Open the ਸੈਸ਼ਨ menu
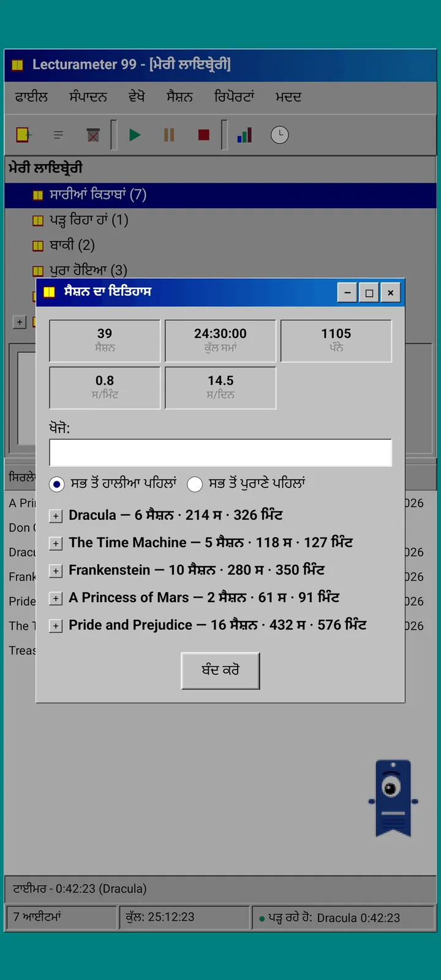The width and height of the screenshot is (441, 980). (x=179, y=97)
